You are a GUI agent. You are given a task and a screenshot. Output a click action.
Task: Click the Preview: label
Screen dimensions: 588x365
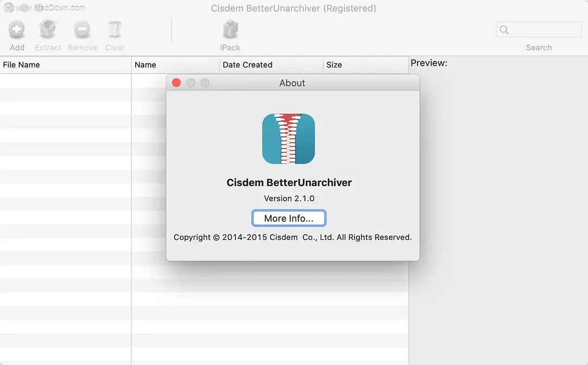click(429, 63)
